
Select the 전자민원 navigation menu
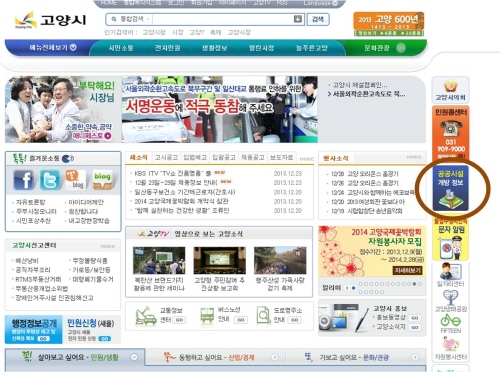(167, 48)
